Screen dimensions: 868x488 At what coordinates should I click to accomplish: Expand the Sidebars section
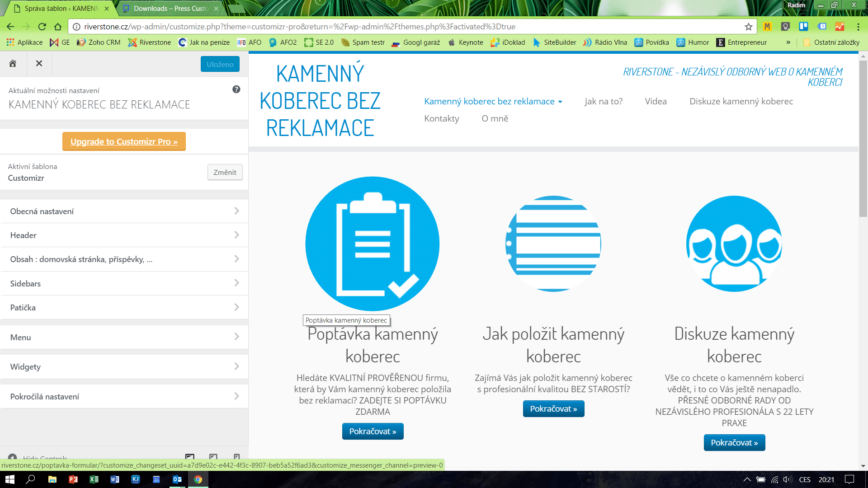click(x=124, y=283)
